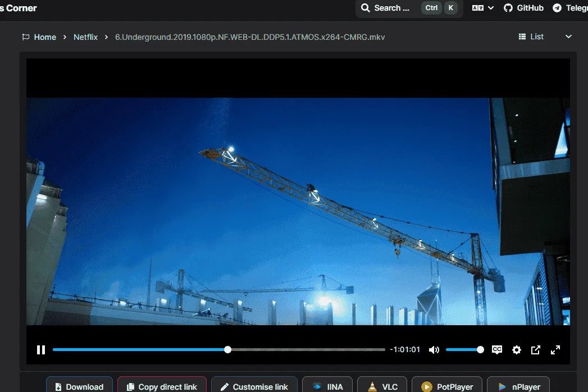Click the GitHub octocat icon

pos(508,8)
